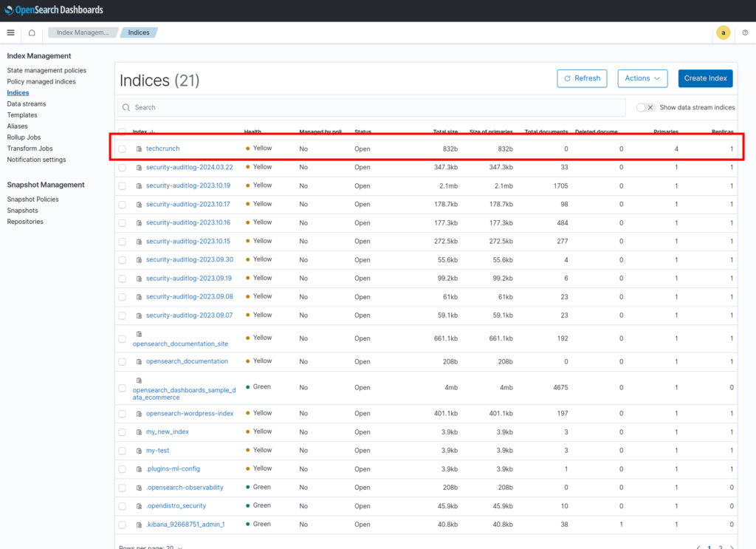Screen dimensions: 756x549
Task: Open the user avatar menu
Action: pos(723,33)
